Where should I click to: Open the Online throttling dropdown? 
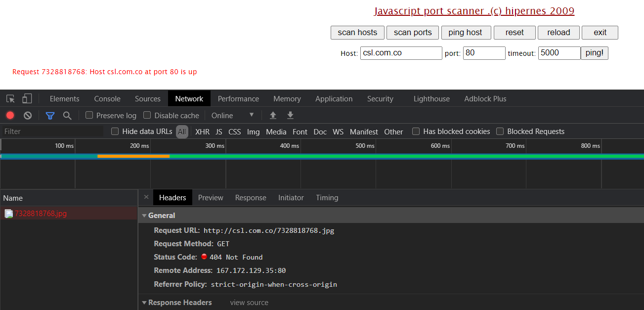(233, 115)
